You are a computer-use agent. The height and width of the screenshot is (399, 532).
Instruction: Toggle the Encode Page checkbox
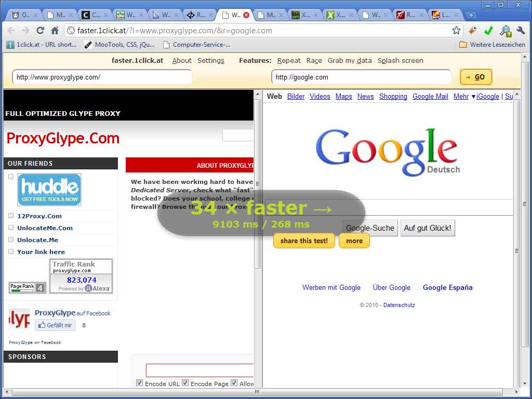pos(185,383)
